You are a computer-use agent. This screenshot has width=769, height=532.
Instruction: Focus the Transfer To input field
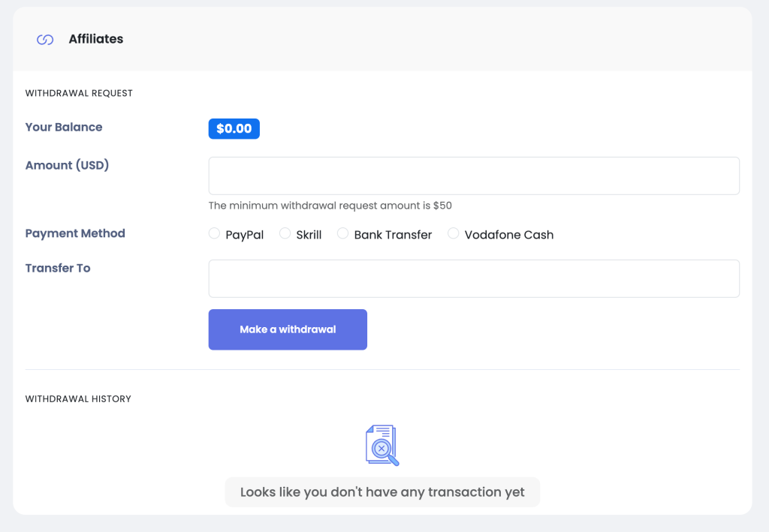(474, 278)
